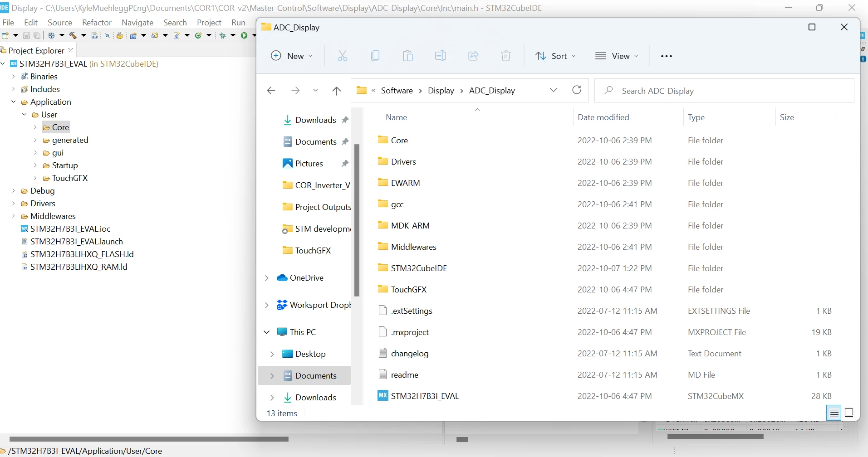Open the Sort dropdown menu
The height and width of the screenshot is (457, 868).
click(555, 56)
